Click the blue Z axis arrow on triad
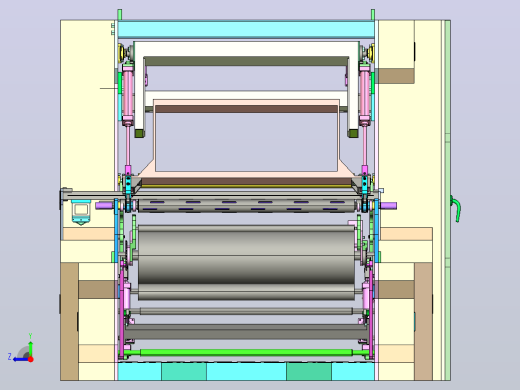 coord(20,359)
